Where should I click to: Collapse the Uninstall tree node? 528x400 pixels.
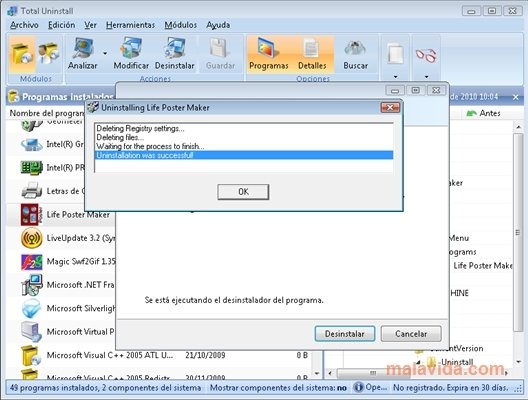pyautogui.click(x=419, y=363)
